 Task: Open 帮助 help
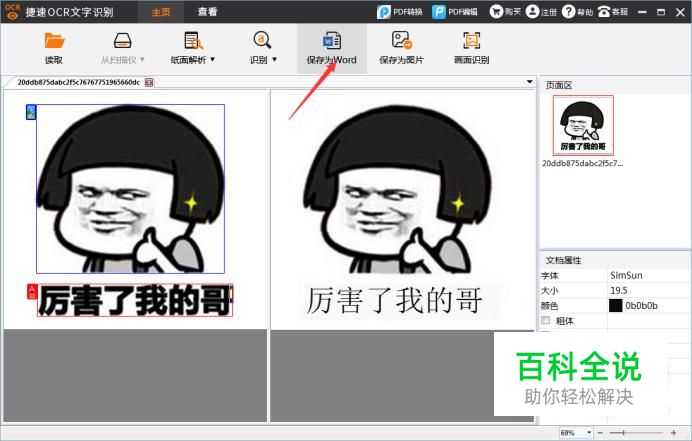(578, 12)
